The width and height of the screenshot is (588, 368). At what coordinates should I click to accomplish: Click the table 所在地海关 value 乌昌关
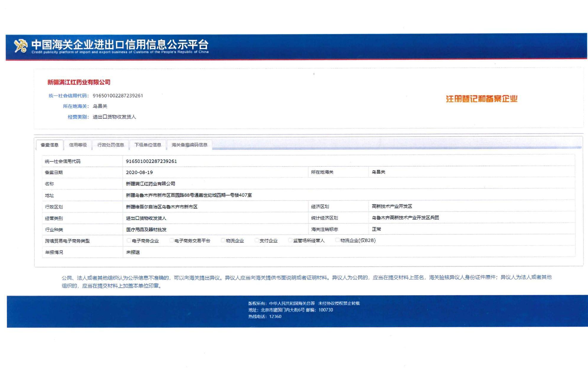pyautogui.click(x=379, y=172)
